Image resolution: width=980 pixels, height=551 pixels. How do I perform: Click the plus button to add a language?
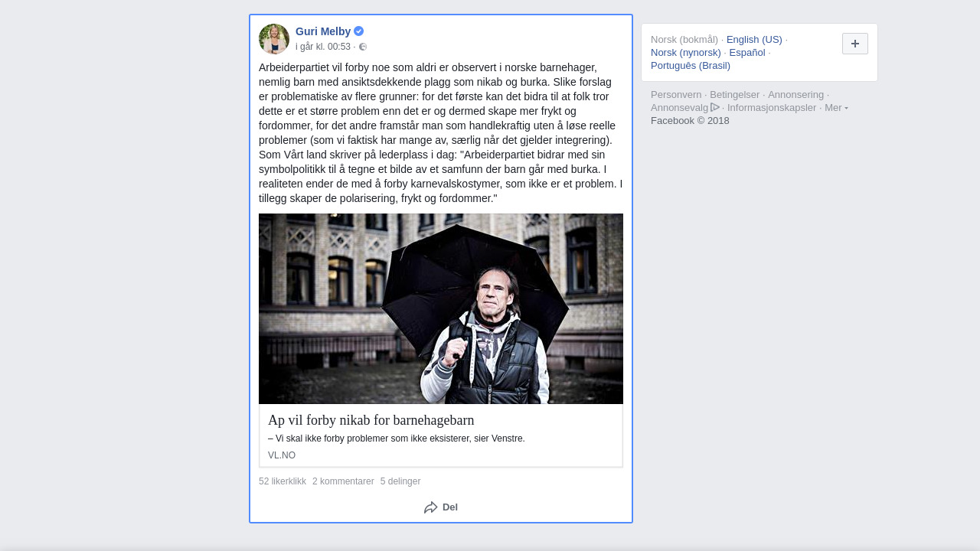855,44
